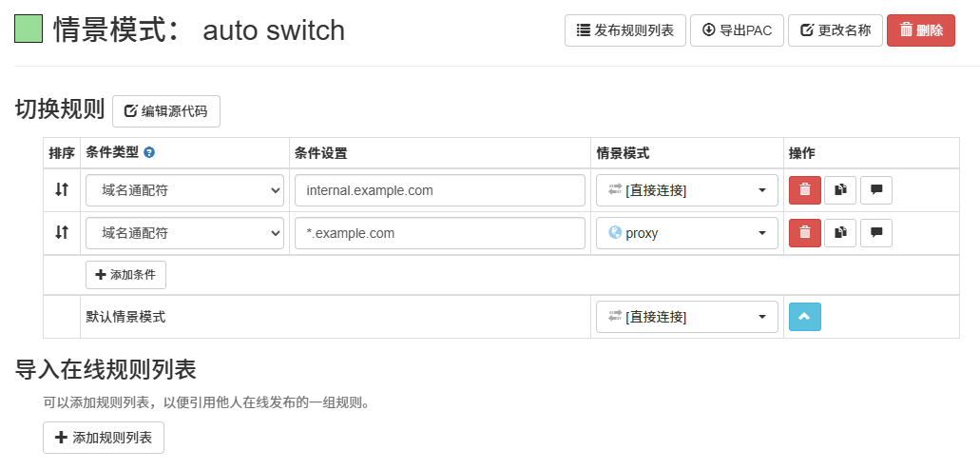Open condition type dropdown for *.example.com
980x470 pixels.
(185, 233)
